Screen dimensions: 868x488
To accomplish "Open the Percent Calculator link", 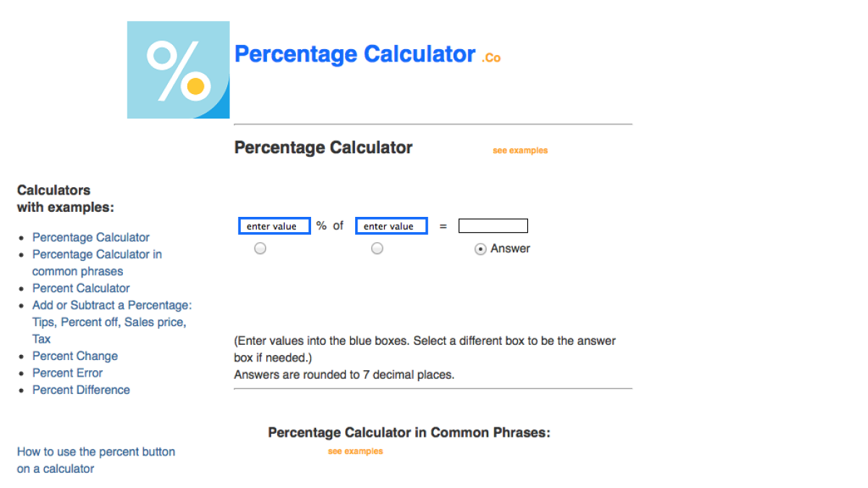I will coord(80,288).
